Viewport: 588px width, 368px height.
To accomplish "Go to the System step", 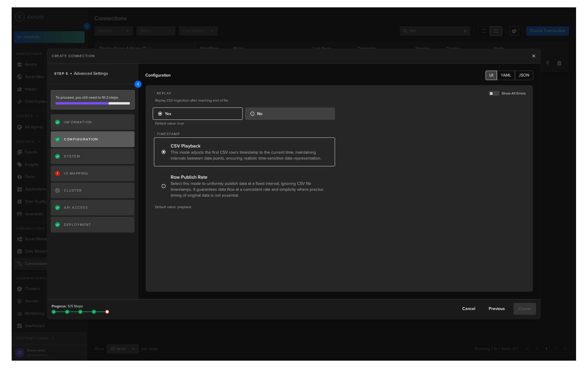I will [x=92, y=156].
